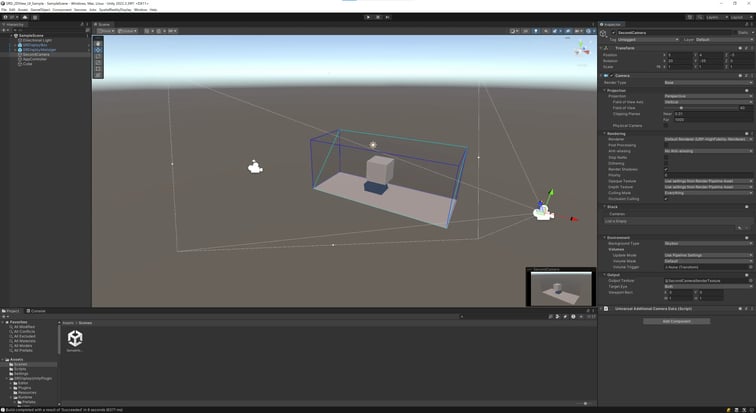Switch to the Console tab
Viewport: 756px width, 413px height.
pyautogui.click(x=37, y=311)
